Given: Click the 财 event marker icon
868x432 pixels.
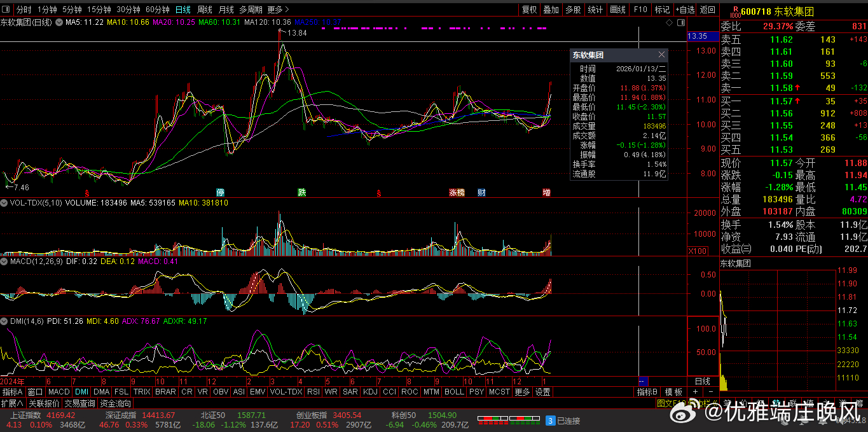Looking at the screenshot, I should tap(481, 192).
